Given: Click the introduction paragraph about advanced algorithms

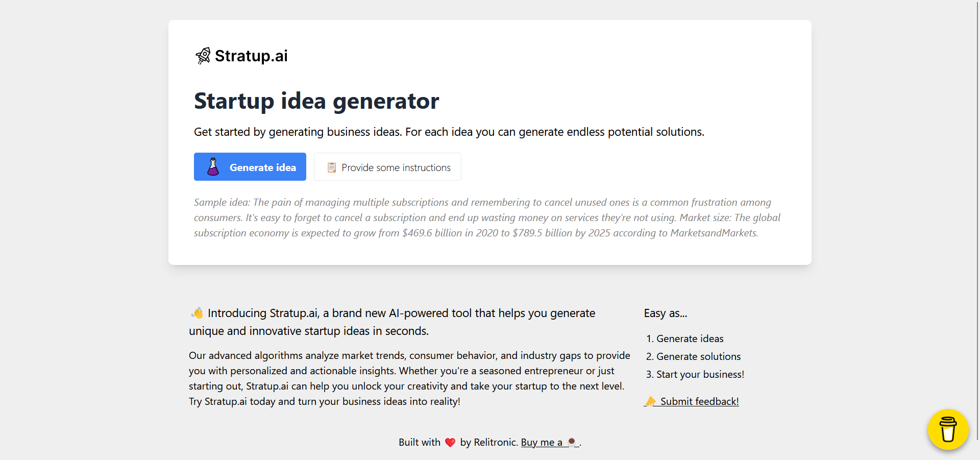Looking at the screenshot, I should pos(409,378).
